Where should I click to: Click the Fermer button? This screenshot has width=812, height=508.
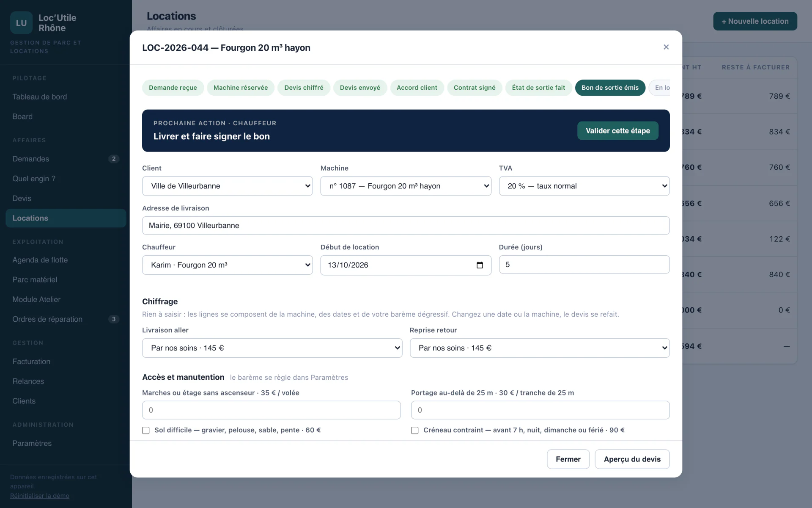click(x=568, y=459)
